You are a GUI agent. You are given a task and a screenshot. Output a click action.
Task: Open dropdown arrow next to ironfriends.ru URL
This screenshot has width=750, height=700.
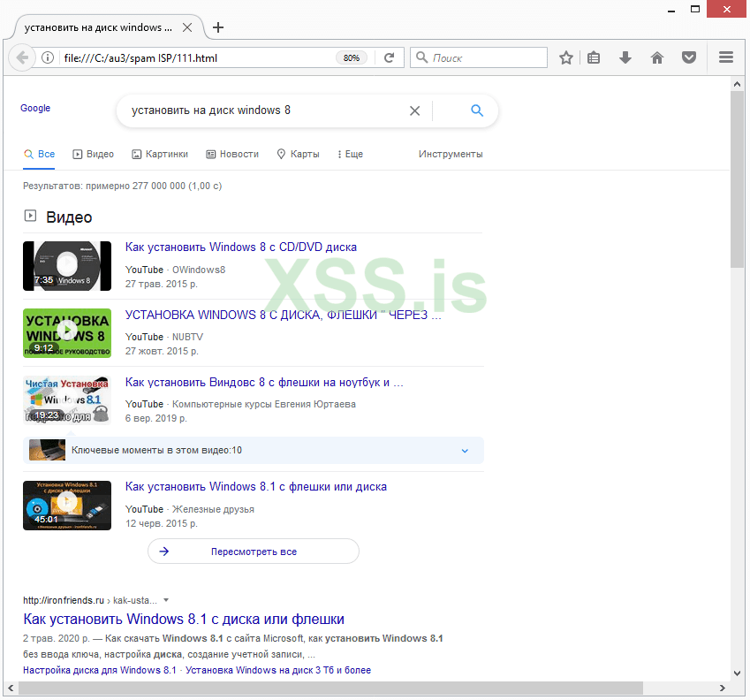click(166, 600)
